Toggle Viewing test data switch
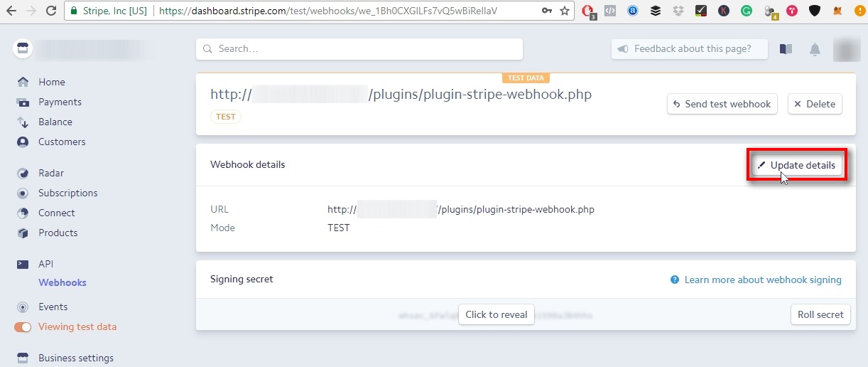Screen dimensions: 868x367 [x=23, y=327]
